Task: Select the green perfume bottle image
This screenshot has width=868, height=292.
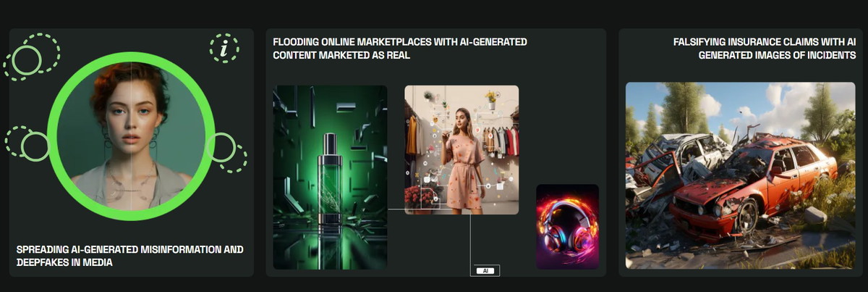Action: 330,178
